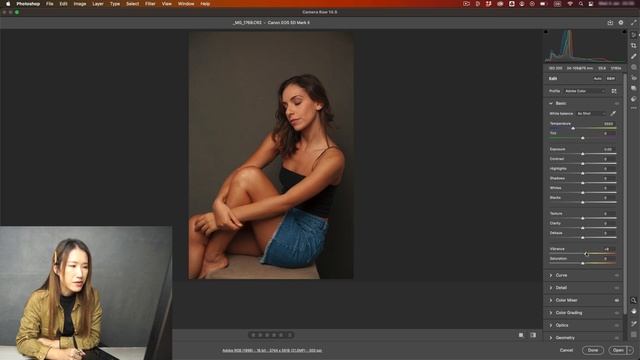This screenshot has height=360, width=640.
Task: Click the Exposure slider handle
Action: click(582, 154)
